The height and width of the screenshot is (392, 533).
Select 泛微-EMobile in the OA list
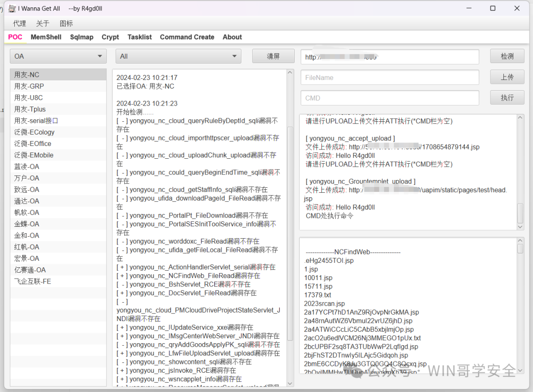point(58,155)
